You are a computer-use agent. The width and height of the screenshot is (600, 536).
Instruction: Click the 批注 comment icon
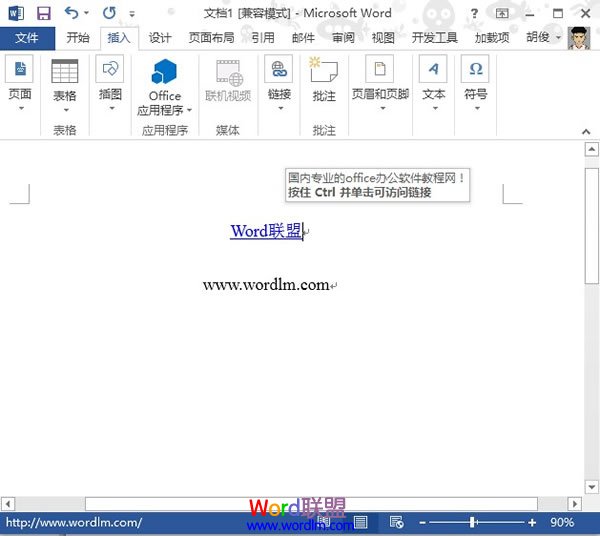[x=324, y=72]
